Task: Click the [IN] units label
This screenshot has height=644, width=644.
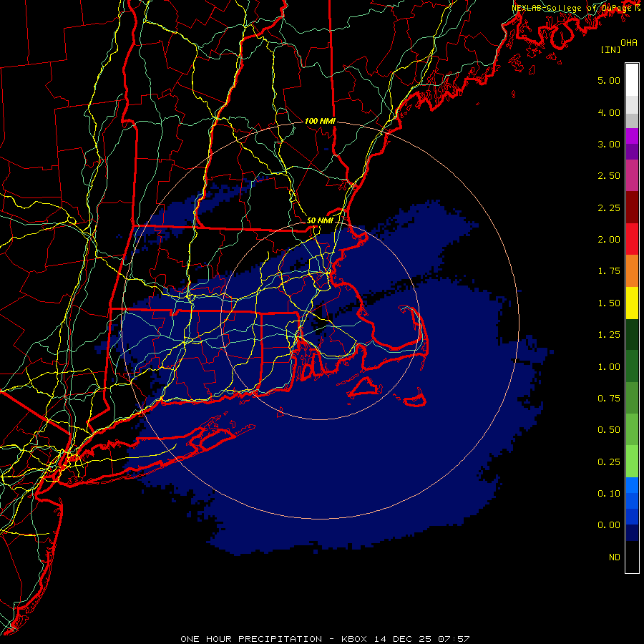Action: (x=610, y=49)
